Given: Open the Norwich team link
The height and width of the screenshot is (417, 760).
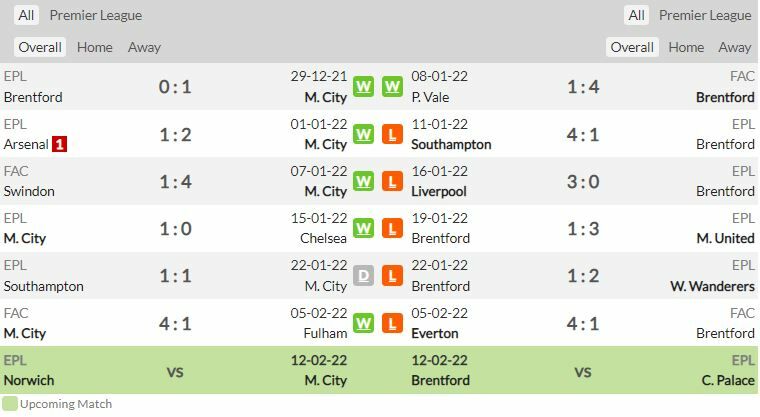Looking at the screenshot, I should (x=29, y=380).
